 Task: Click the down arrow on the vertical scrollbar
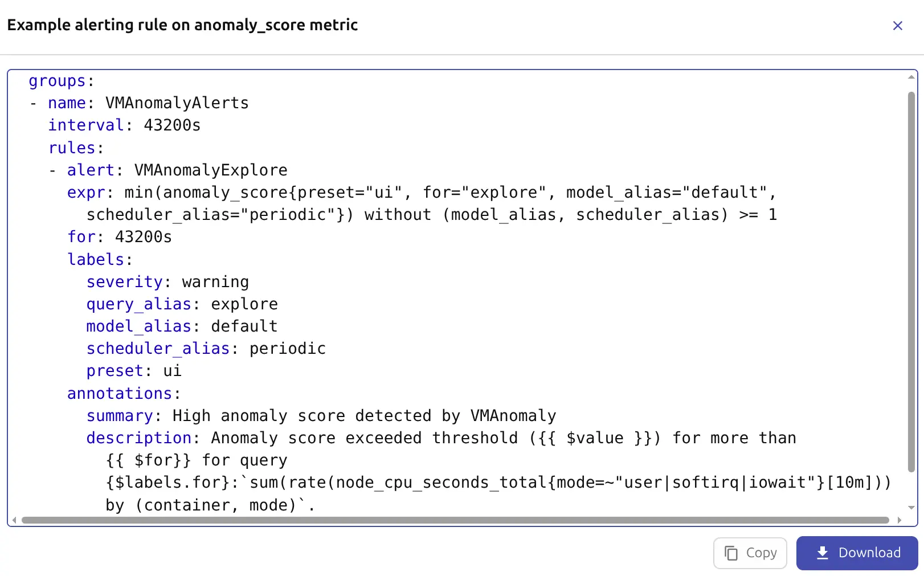pyautogui.click(x=910, y=506)
